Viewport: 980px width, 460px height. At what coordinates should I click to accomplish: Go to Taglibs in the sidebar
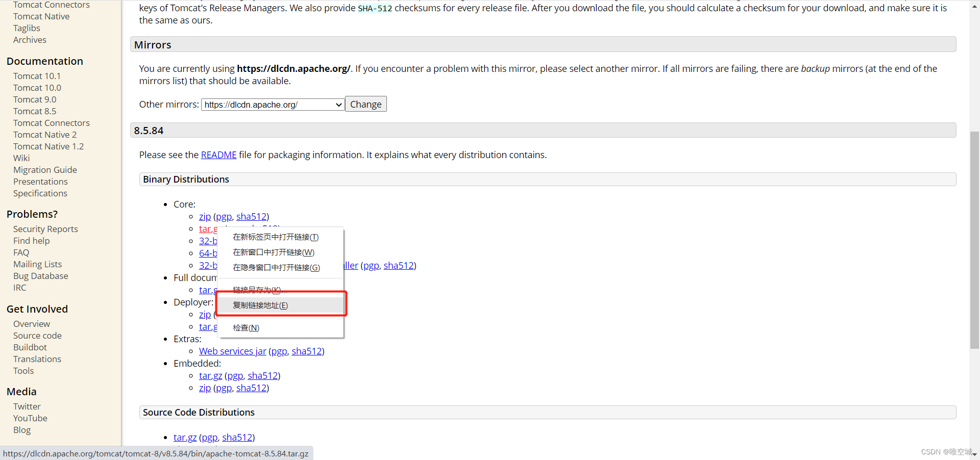pos(27,28)
